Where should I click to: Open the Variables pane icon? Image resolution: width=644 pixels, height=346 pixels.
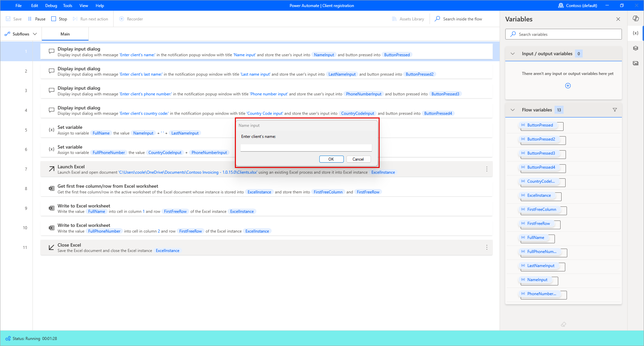point(636,33)
